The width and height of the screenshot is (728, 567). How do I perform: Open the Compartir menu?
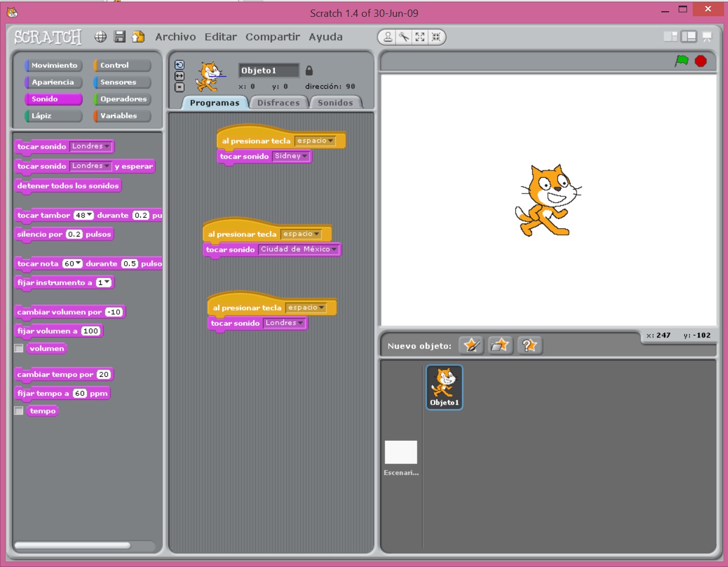(x=273, y=37)
